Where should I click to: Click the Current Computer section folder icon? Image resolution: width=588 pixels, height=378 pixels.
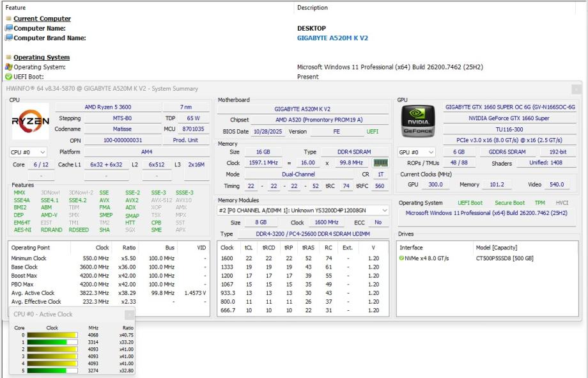[x=9, y=19]
